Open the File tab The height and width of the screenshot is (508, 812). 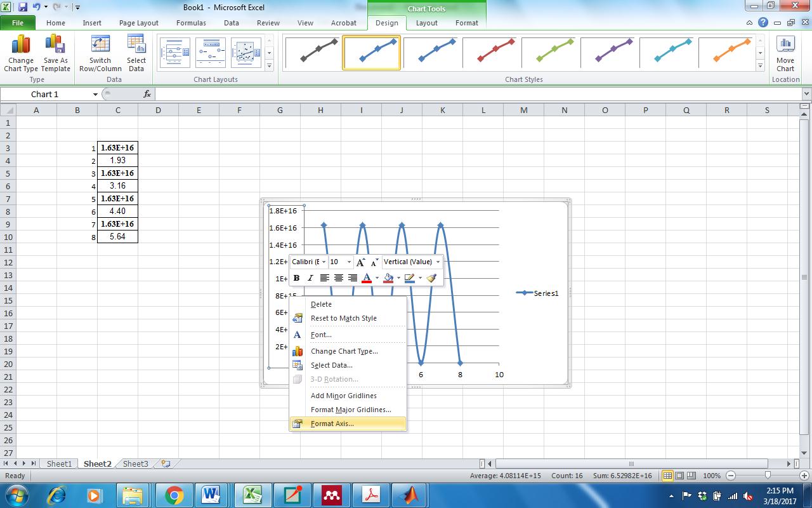(18, 23)
